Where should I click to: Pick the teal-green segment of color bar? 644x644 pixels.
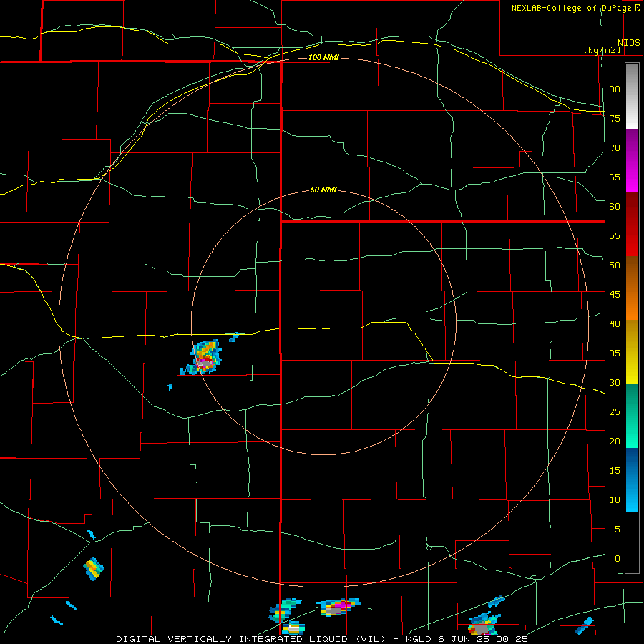[632, 416]
